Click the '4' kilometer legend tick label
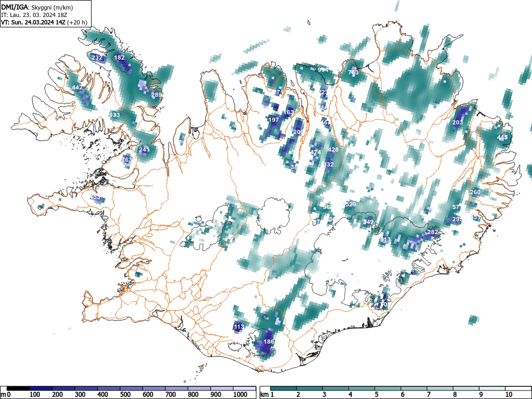Image resolution: width=532 pixels, height=399 pixels. point(351,395)
